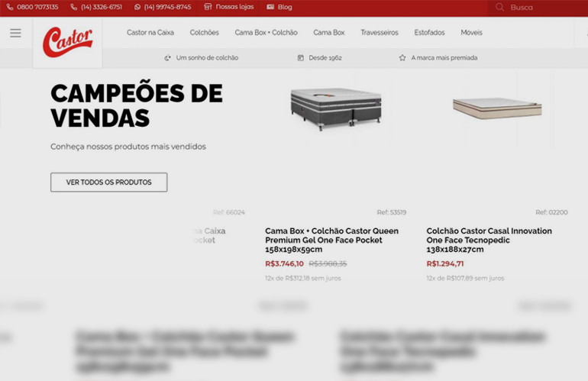Click the Blog icon in top bar

(x=270, y=7)
